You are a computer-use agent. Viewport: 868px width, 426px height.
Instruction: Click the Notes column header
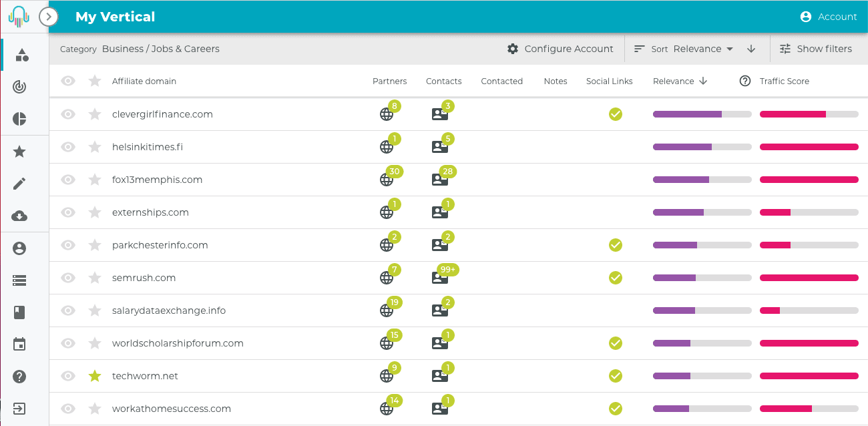[556, 81]
